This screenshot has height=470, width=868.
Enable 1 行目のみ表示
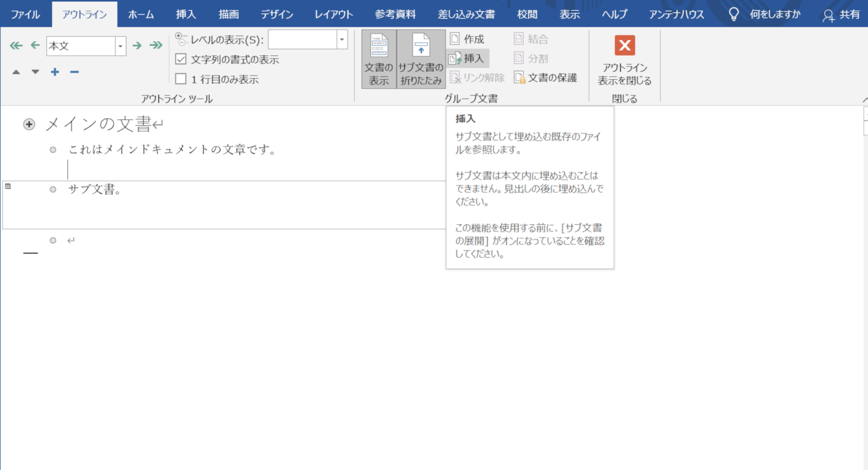click(x=180, y=79)
